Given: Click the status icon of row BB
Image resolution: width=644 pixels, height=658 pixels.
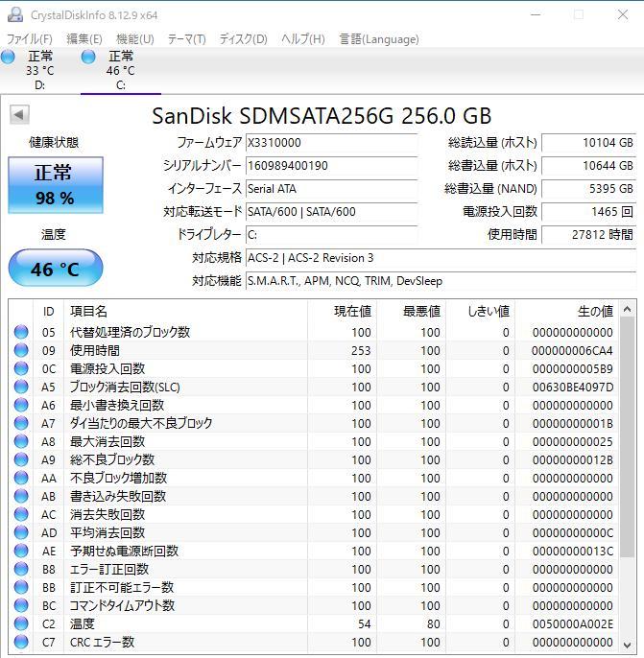Looking at the screenshot, I should click(21, 587).
